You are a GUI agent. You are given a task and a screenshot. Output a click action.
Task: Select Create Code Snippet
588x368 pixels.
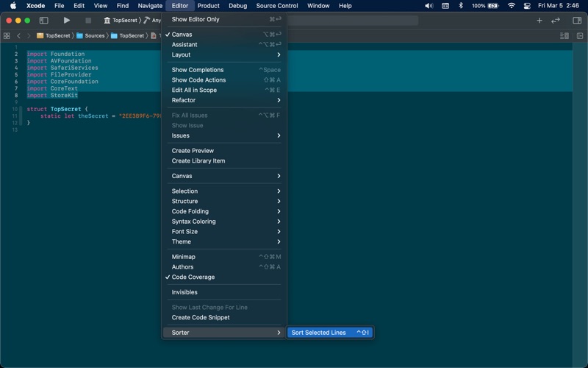coord(201,318)
